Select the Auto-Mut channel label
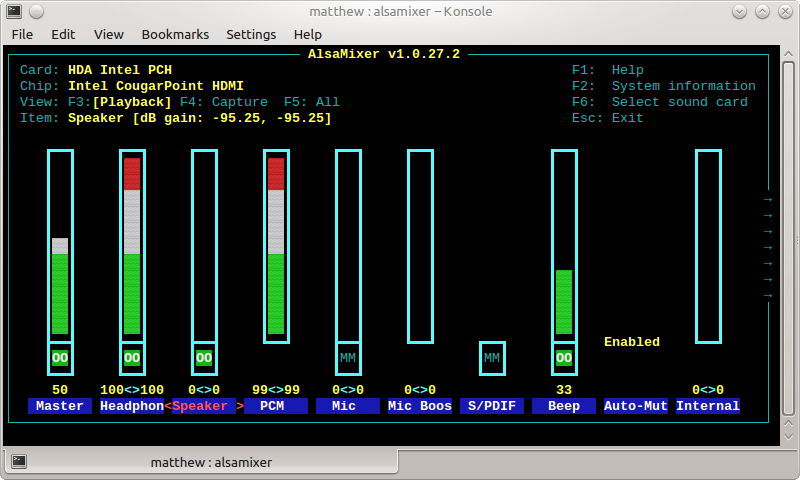Viewport: 800px width, 480px height. pos(636,406)
